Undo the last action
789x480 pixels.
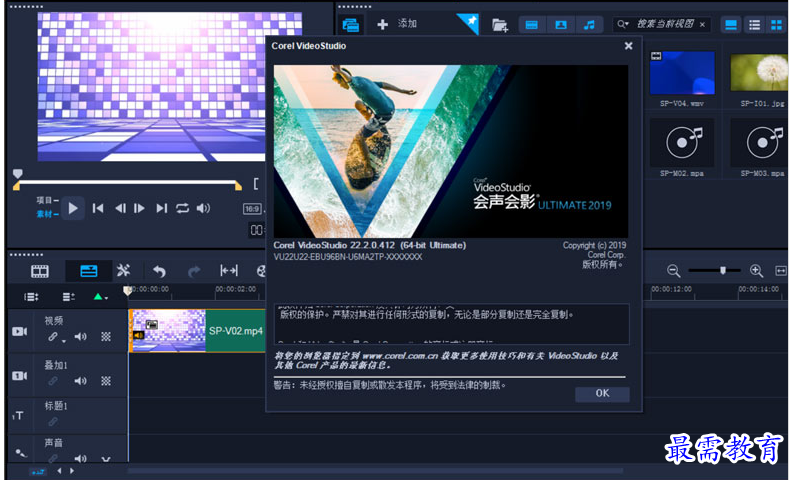point(160,271)
